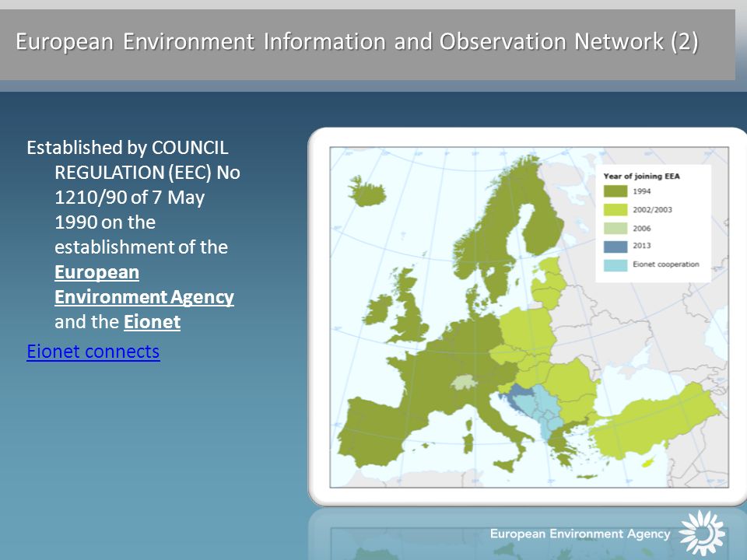Image resolution: width=747 pixels, height=560 pixels.
Task: Open the bold Eionet hyperlink
Action: 152,322
